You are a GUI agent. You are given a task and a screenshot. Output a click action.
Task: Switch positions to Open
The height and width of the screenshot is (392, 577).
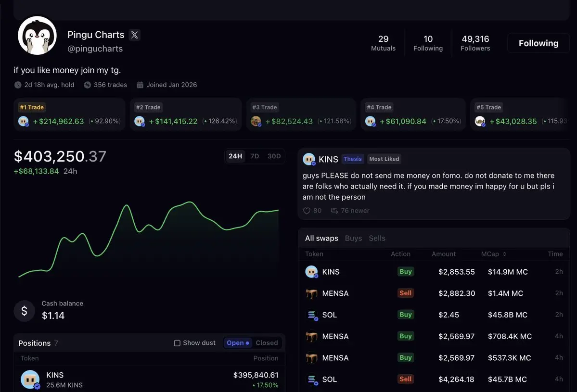(238, 343)
